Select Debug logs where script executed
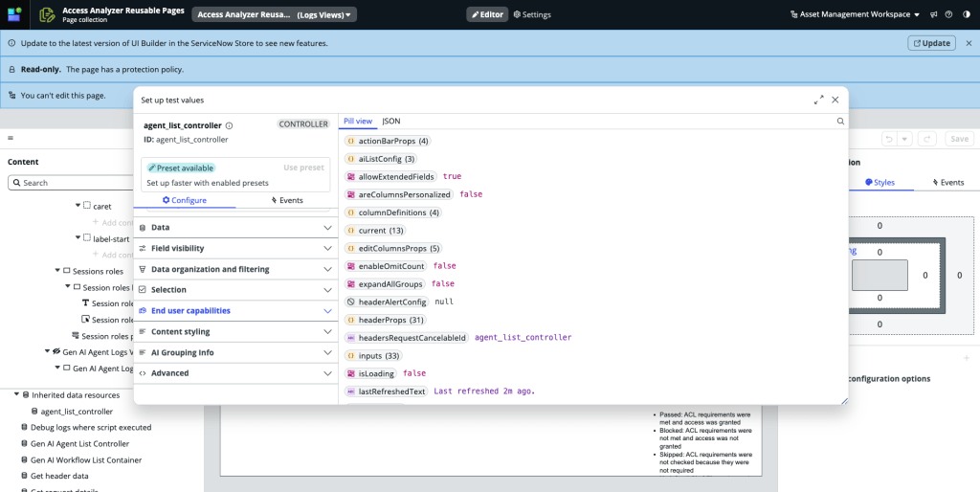The width and height of the screenshot is (980, 492). coord(91,428)
